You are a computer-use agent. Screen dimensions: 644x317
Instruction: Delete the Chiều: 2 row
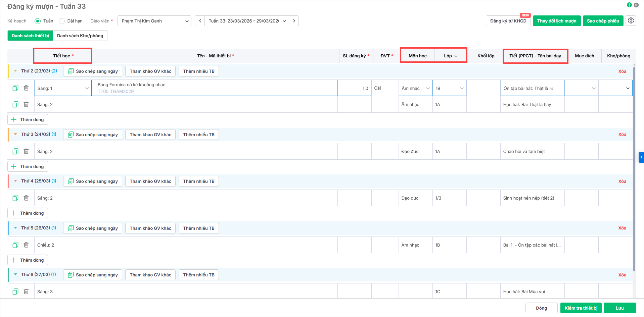[26, 245]
